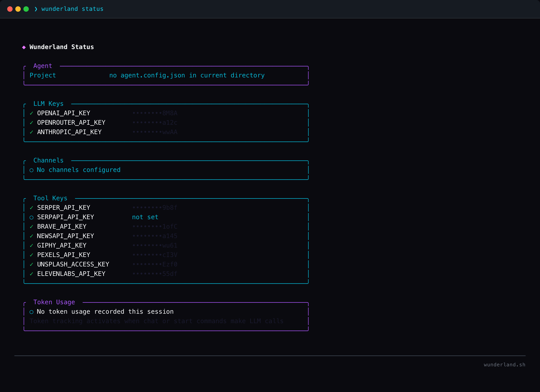
Task: Toggle the SERPAPI_API_KEY not set indicator
Action: click(145, 217)
